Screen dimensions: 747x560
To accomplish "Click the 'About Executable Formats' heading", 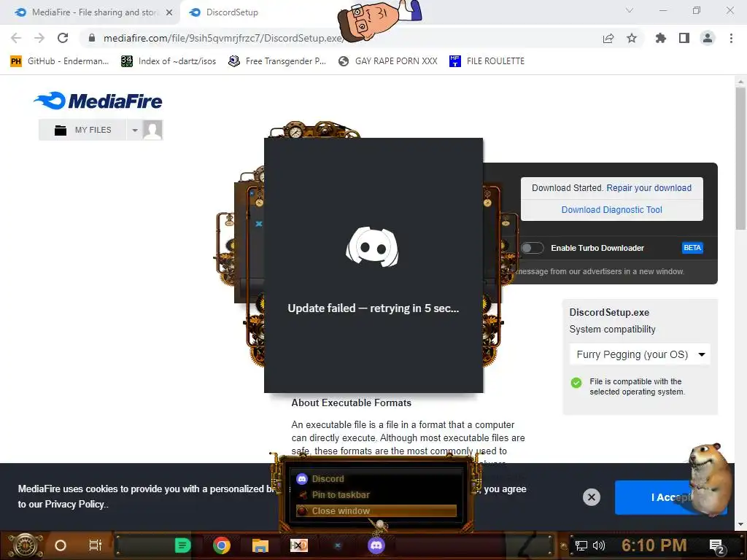I will tap(351, 402).
